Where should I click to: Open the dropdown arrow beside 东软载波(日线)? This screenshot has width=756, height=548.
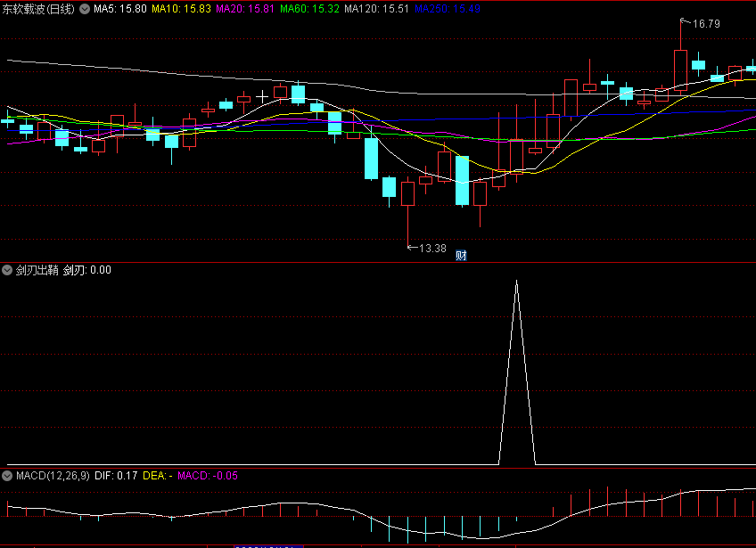pos(85,9)
